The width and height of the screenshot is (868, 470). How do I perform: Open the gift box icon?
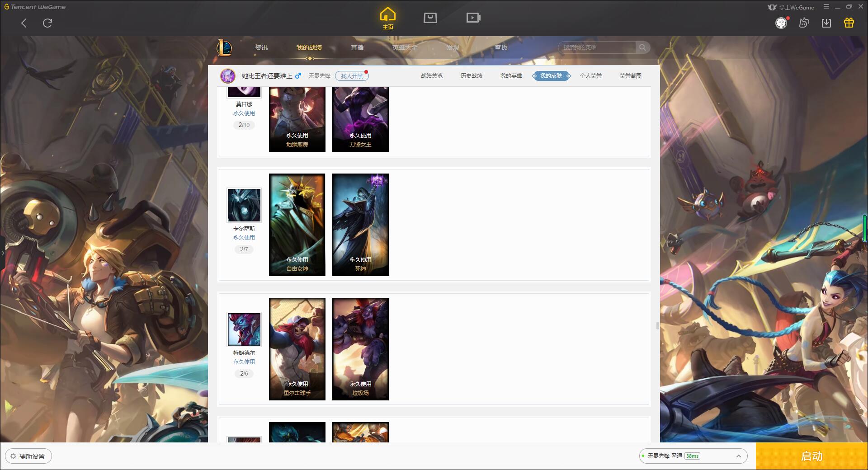tap(849, 23)
